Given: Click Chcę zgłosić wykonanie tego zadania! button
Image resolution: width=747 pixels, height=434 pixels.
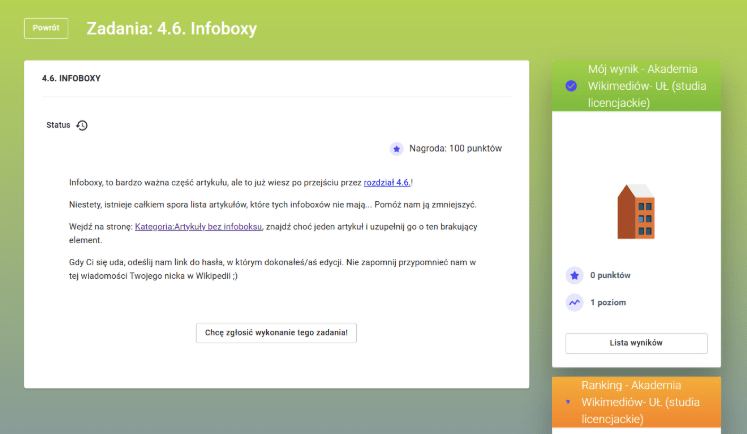Looking at the screenshot, I should coord(276,333).
